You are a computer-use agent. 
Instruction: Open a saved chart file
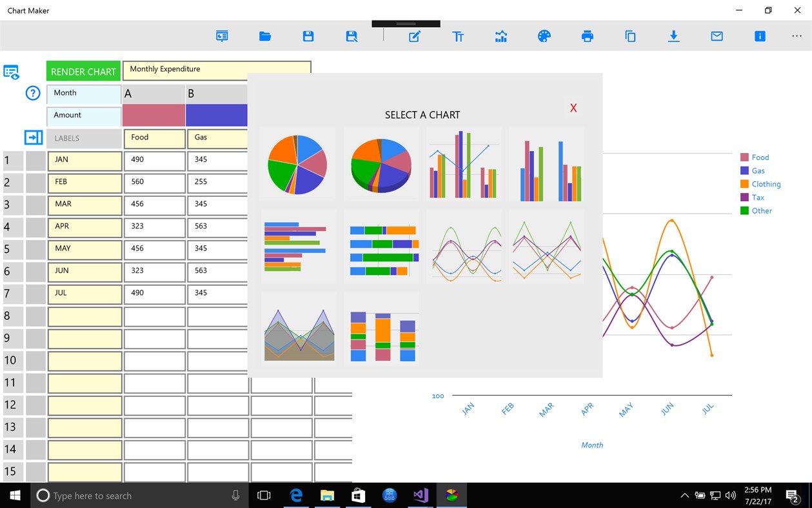[264, 36]
